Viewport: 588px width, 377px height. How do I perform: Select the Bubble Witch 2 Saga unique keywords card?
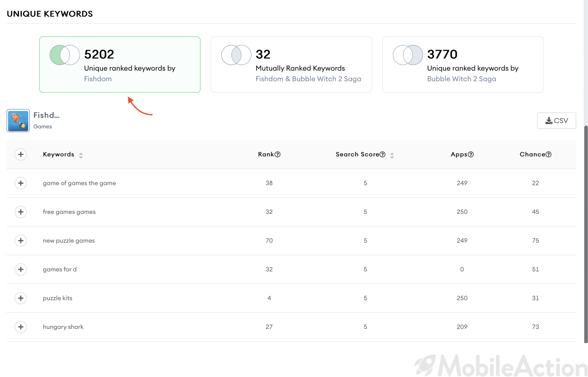click(x=463, y=65)
